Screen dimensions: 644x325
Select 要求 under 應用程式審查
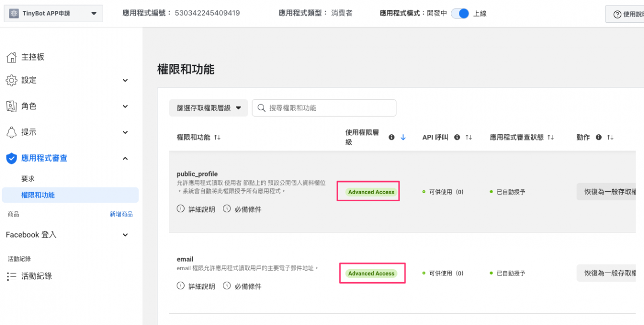28,179
